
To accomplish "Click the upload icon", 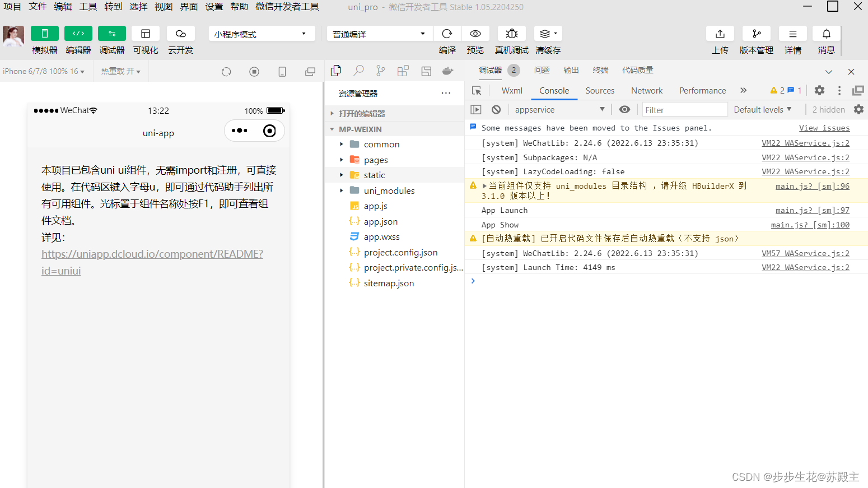I will coord(720,34).
